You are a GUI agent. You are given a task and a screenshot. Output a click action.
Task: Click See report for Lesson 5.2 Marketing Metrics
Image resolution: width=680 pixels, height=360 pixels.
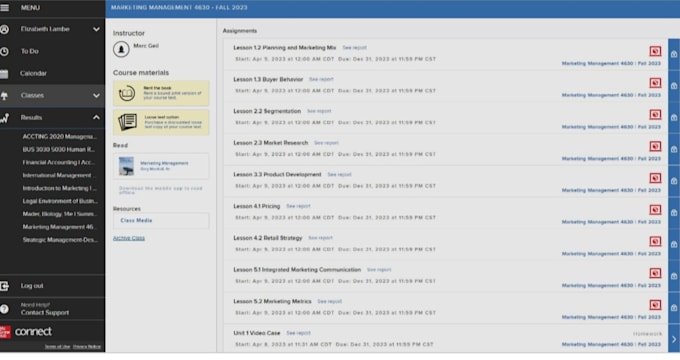click(x=330, y=301)
